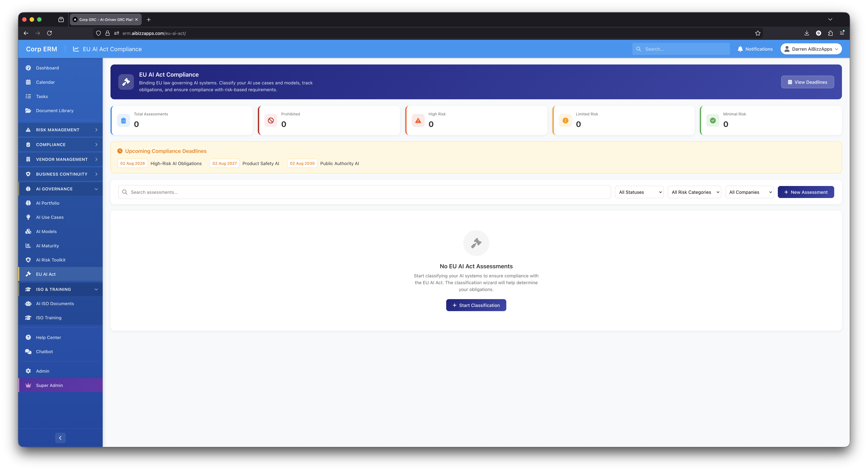This screenshot has width=868, height=471.
Task: Select the Calendar icon in the sidebar
Action: 28,82
